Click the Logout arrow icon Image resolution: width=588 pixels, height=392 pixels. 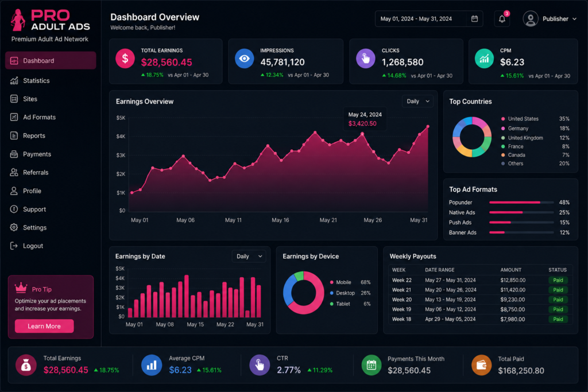[x=14, y=246]
